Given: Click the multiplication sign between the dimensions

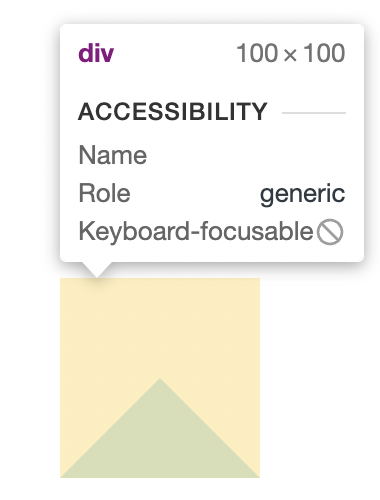Looking at the screenshot, I should point(290,55).
